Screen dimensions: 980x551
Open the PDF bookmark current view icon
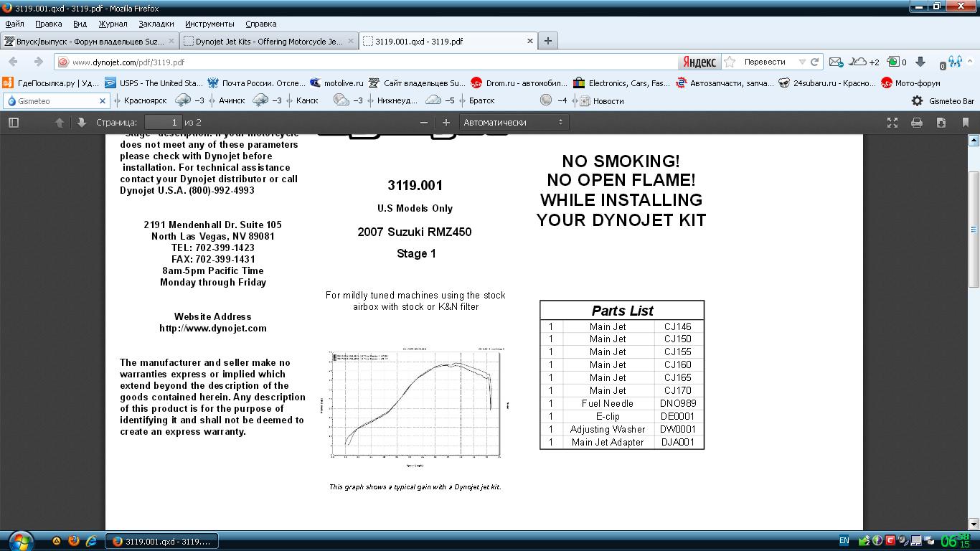[965, 123]
